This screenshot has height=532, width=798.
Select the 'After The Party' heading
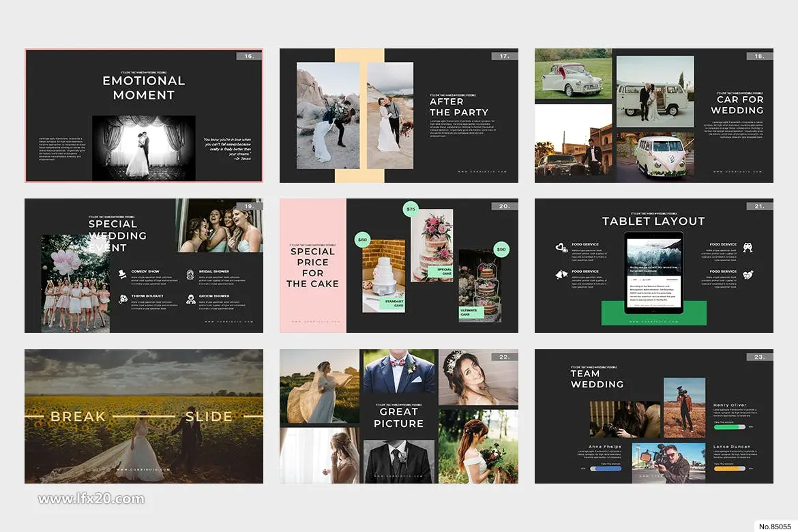[459, 107]
